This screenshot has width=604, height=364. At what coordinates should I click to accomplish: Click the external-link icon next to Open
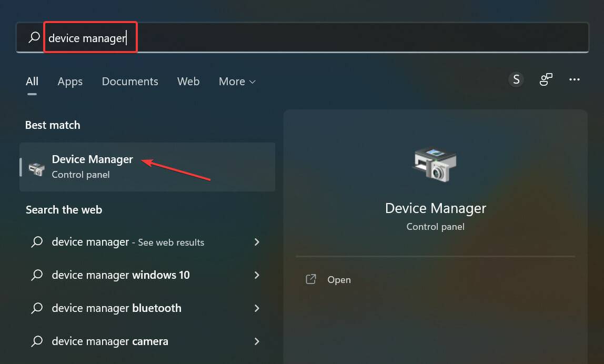[310, 279]
